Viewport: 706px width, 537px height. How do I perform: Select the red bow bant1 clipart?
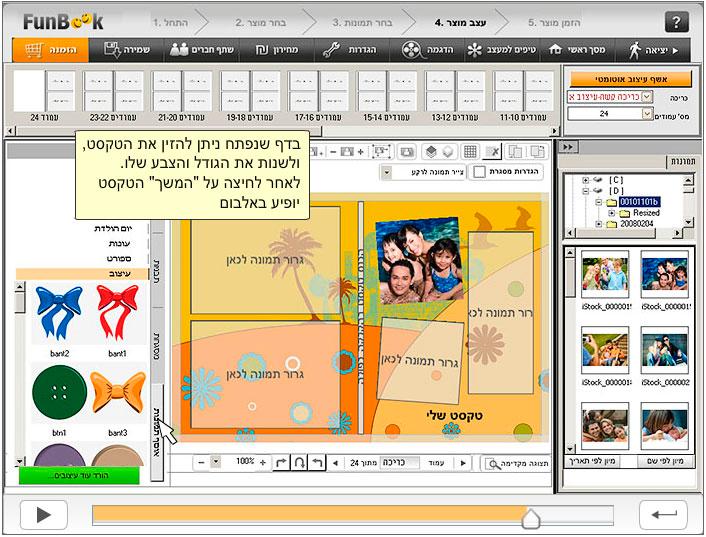[x=118, y=313]
